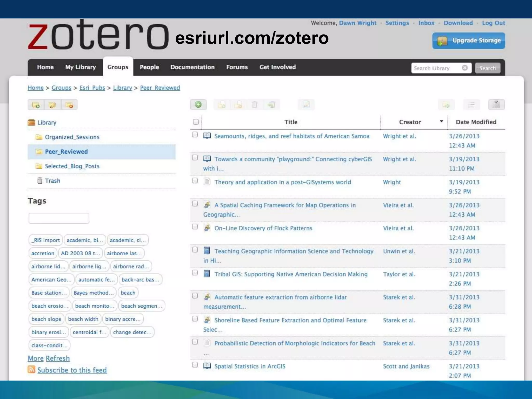Click blue book icon beside Tribal GIS
The height and width of the screenshot is (399, 532).
coord(207,274)
